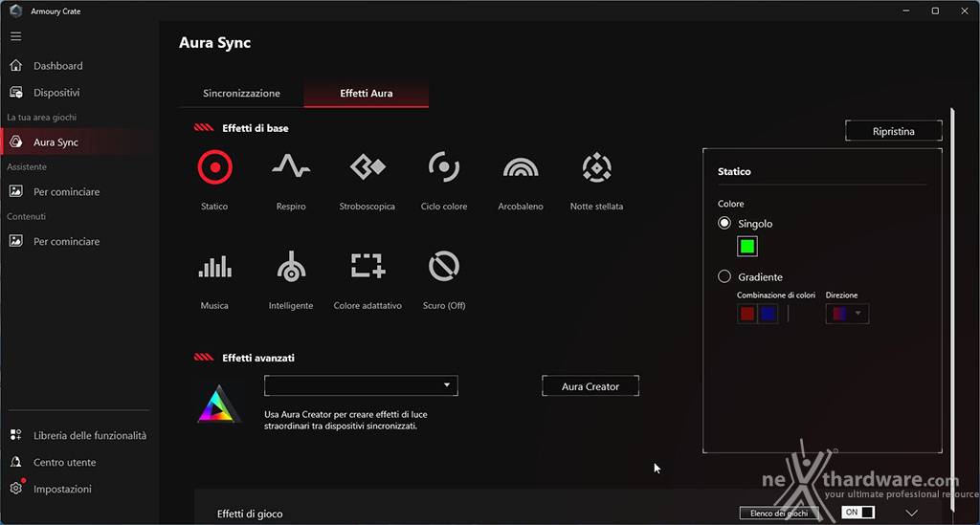Click the Aura Sync sidebar icon
Screen dimensions: 980x525
pos(16,142)
